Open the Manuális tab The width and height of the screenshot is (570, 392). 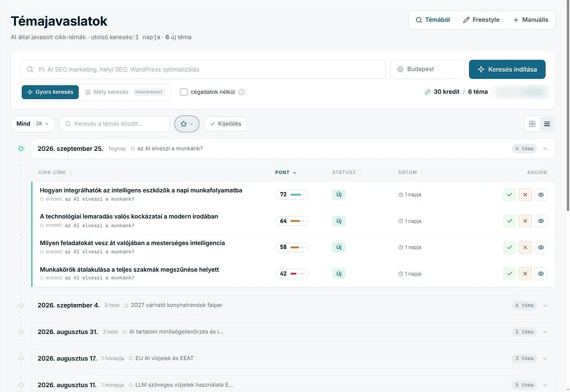click(x=531, y=20)
